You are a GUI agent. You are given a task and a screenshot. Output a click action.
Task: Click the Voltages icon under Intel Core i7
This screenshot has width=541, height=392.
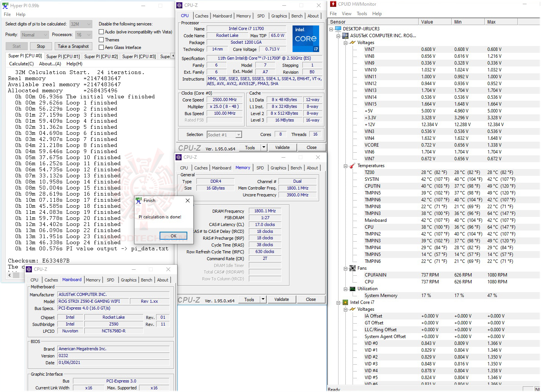click(353, 309)
